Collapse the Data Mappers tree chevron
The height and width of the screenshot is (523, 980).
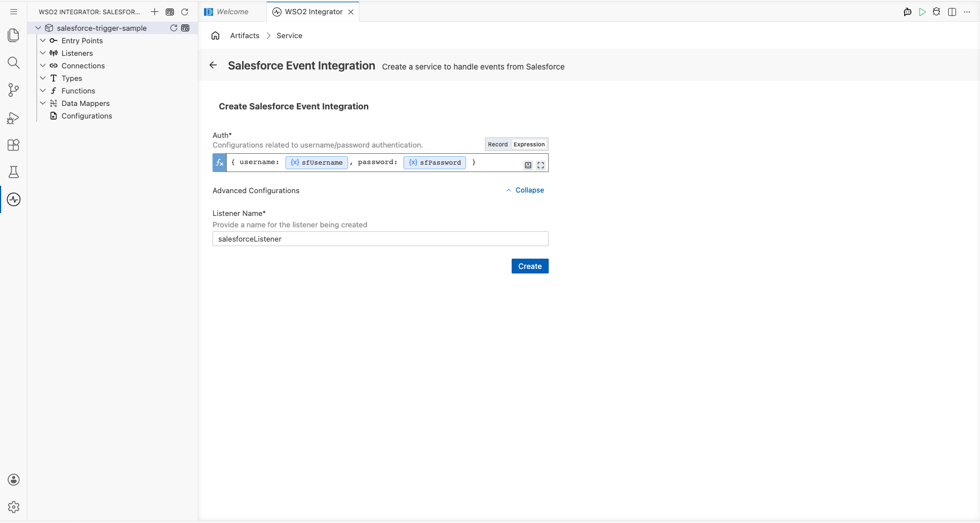coord(43,103)
